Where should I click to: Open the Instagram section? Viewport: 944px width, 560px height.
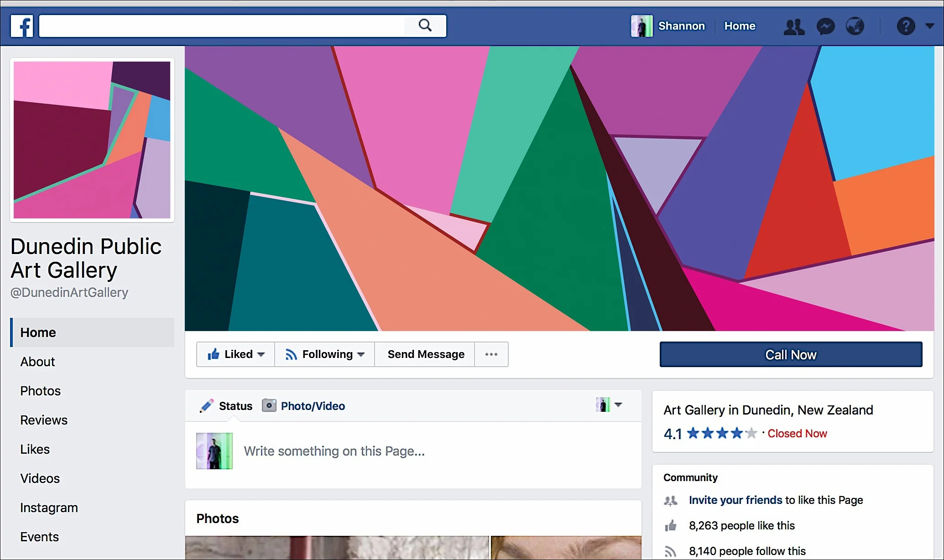pos(49,508)
